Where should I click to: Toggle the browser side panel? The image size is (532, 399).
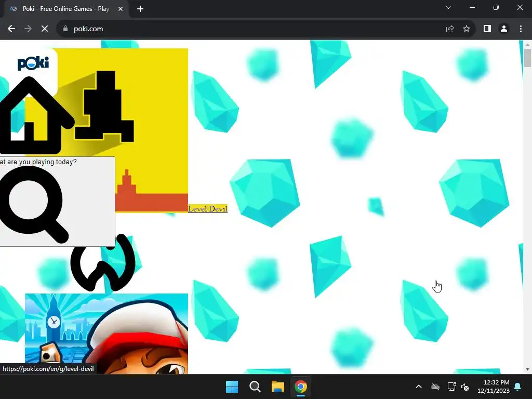[x=487, y=29]
